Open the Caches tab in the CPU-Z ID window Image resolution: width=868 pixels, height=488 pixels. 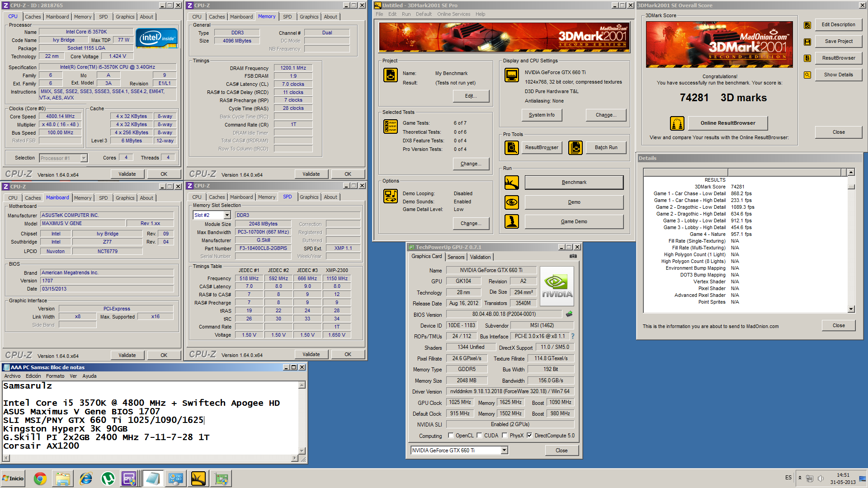pyautogui.click(x=33, y=17)
